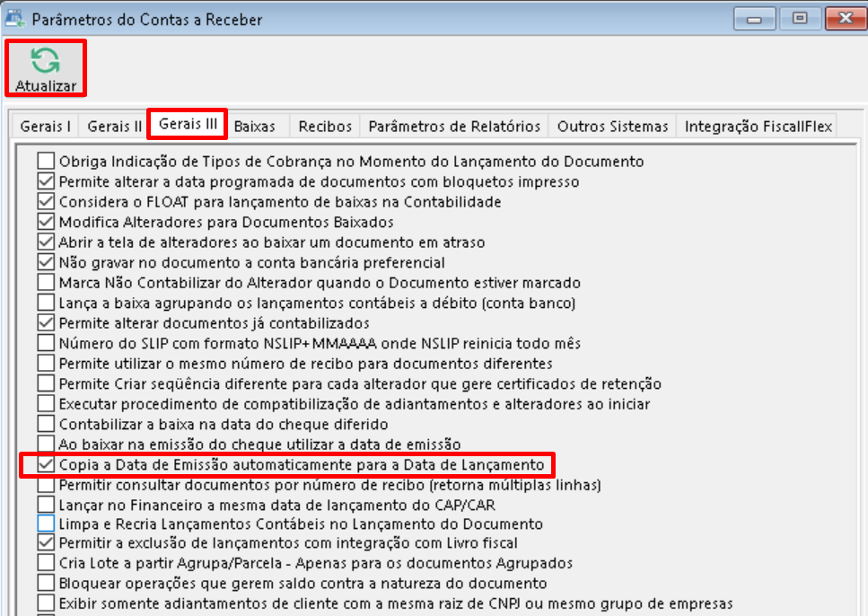
Task: Switch to the Gerais I tab
Action: pos(46,127)
